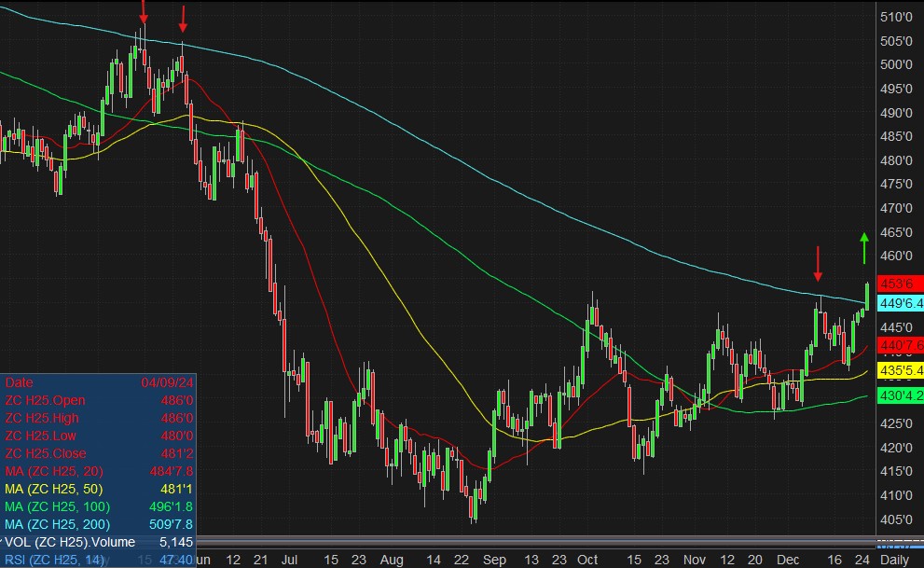Click the green up arrow marker at the far right
Screen dimensions: 924x568
pyautogui.click(x=863, y=247)
